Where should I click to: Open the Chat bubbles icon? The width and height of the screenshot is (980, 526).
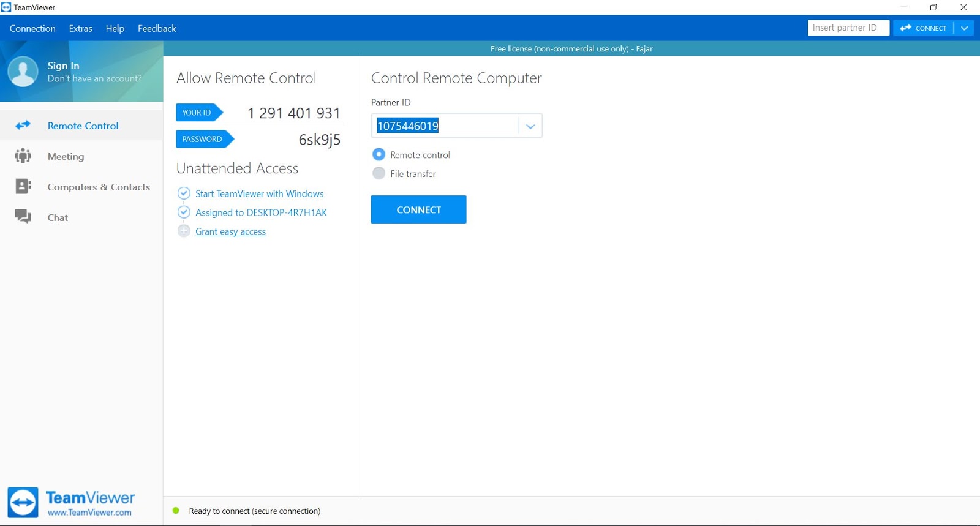[23, 217]
